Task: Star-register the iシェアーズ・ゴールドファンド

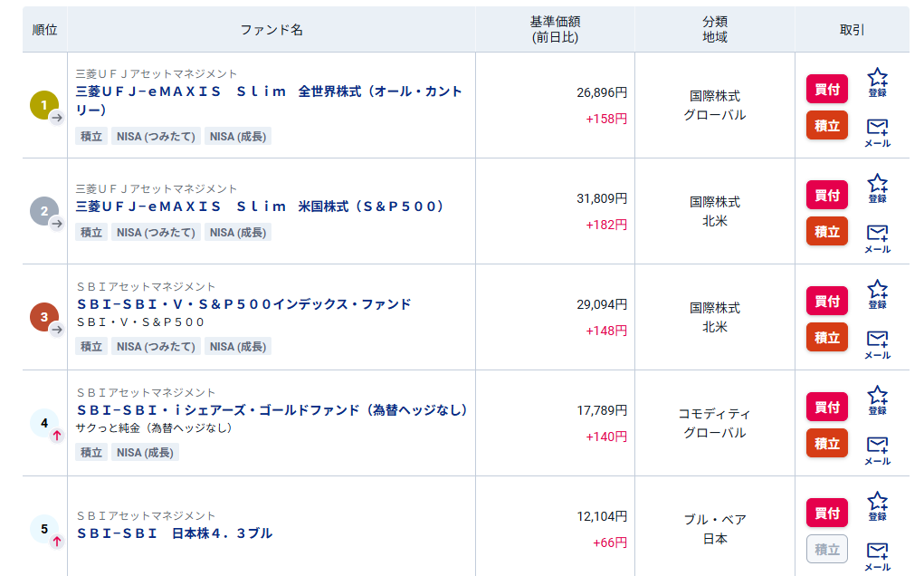Action: 878,401
